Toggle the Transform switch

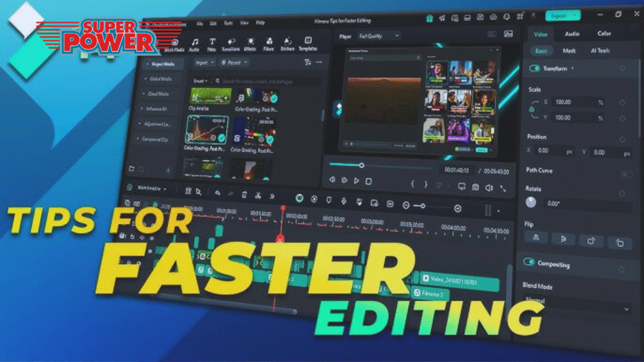(x=535, y=68)
